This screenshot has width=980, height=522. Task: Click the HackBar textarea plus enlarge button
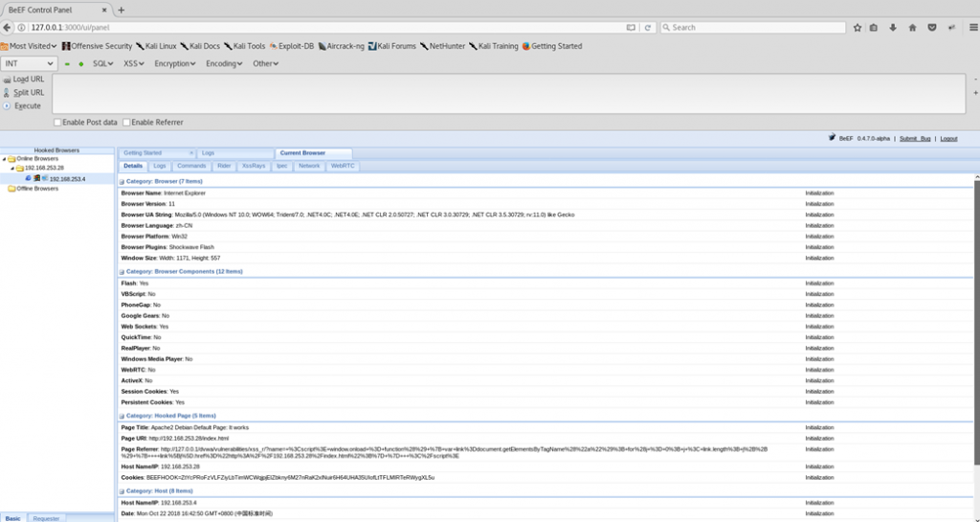[975, 93]
